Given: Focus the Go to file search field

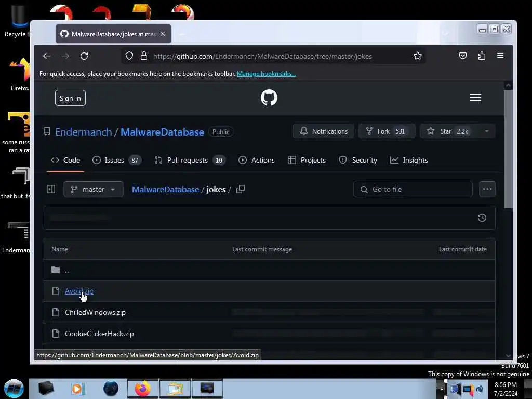Looking at the screenshot, I should click(x=413, y=189).
